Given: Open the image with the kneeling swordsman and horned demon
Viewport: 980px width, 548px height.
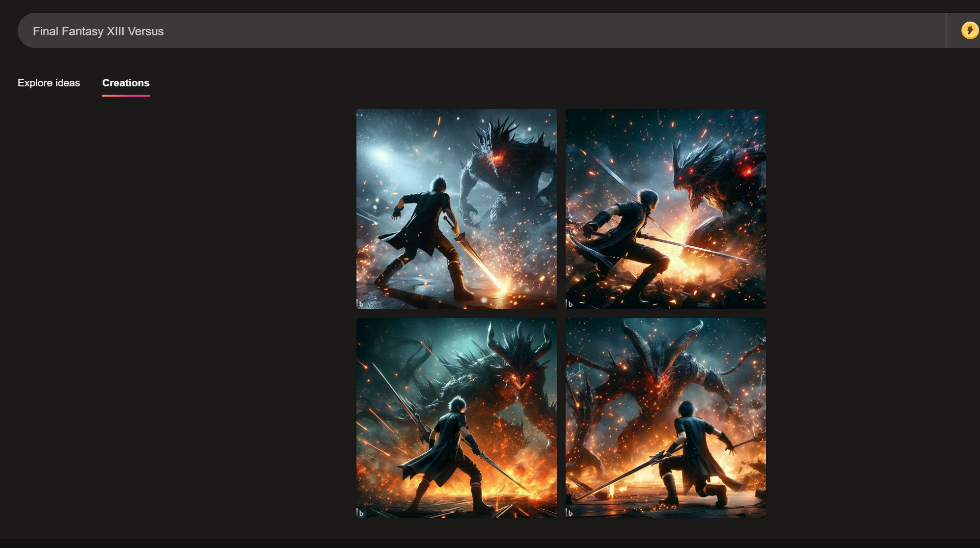Looking at the screenshot, I should [666, 418].
